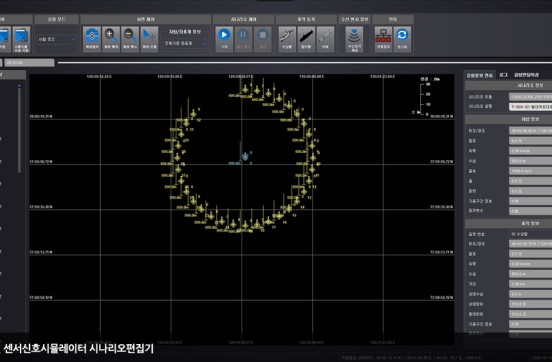Click the scenario timeline progress bar
The height and width of the screenshot is (362, 552).
(x=305, y=63)
